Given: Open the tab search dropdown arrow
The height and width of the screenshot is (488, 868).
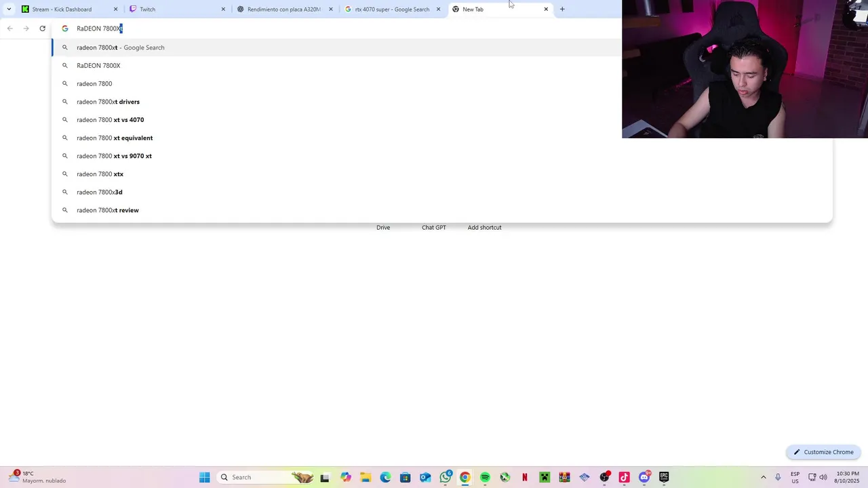Looking at the screenshot, I should click(x=9, y=9).
